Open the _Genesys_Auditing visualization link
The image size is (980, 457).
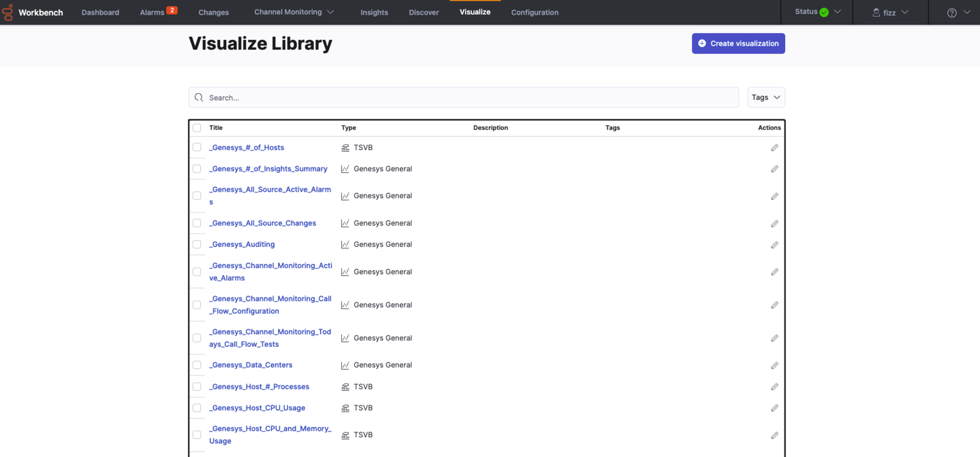[242, 244]
